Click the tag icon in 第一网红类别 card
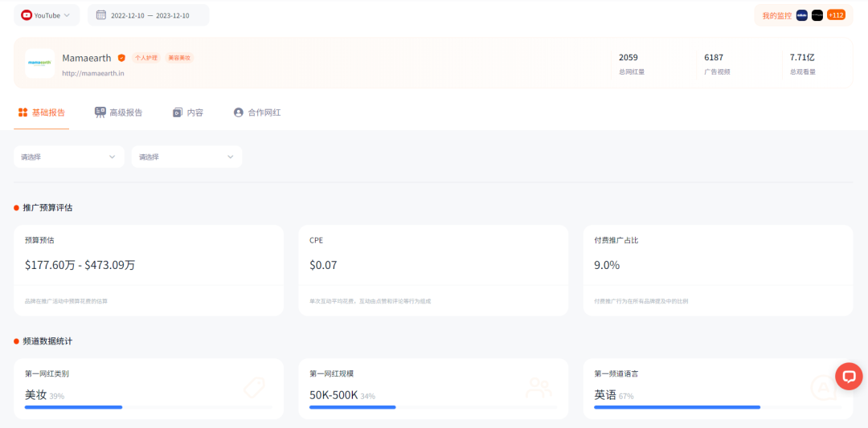Viewport: 868px width, 428px height. coord(255,388)
